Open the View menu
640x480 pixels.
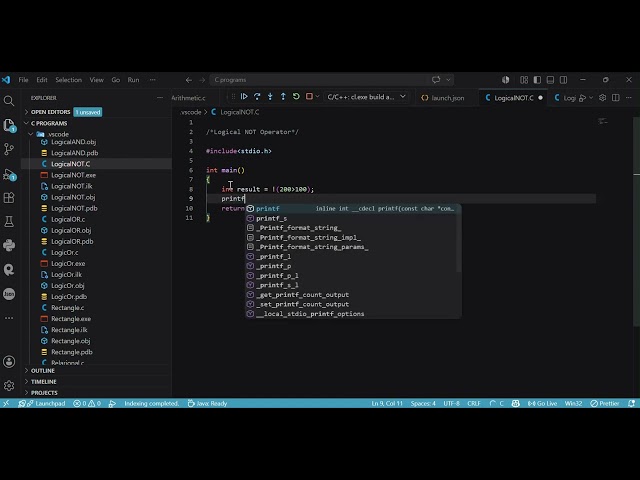click(x=96, y=80)
